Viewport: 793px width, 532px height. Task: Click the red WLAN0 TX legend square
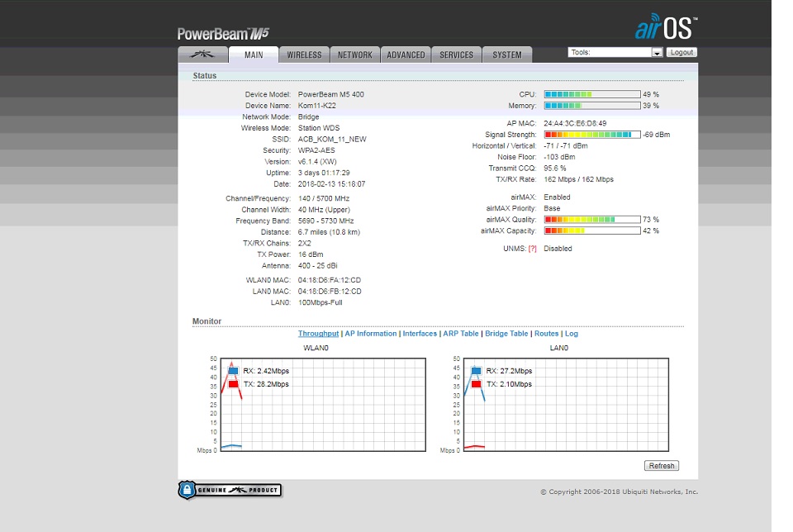[x=233, y=384]
